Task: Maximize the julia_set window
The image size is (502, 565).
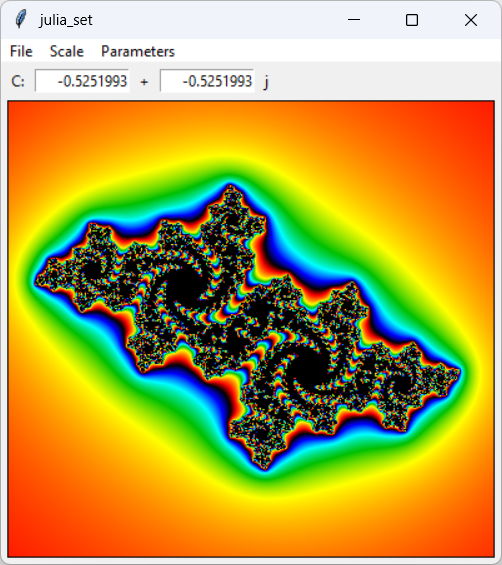Action: (412, 20)
